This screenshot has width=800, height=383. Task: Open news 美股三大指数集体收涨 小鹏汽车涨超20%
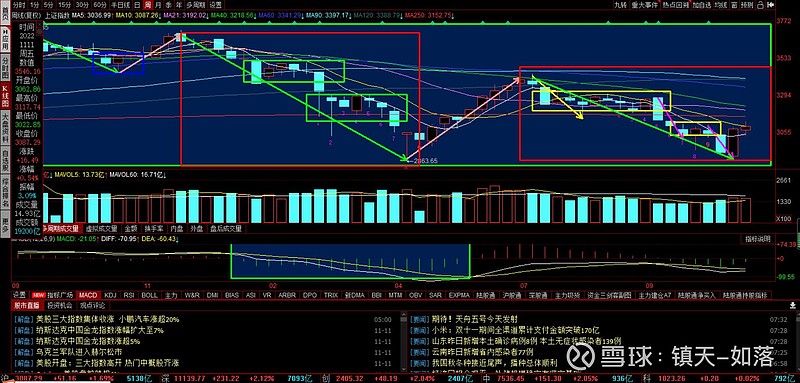tap(108, 319)
